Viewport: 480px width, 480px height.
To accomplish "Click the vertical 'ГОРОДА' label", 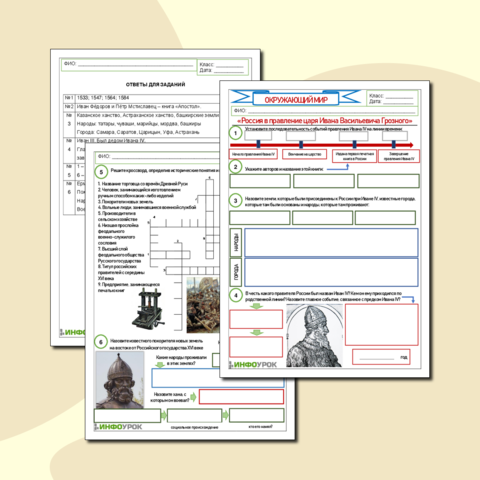I will point(236,272).
